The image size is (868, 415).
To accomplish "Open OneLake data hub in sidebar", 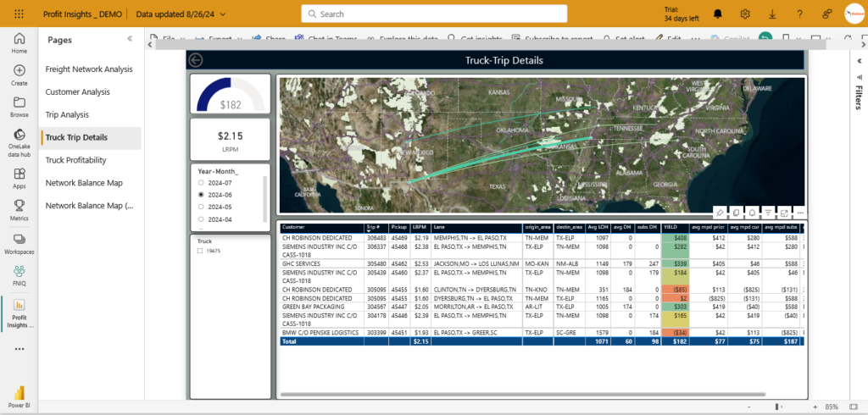I will tap(19, 142).
